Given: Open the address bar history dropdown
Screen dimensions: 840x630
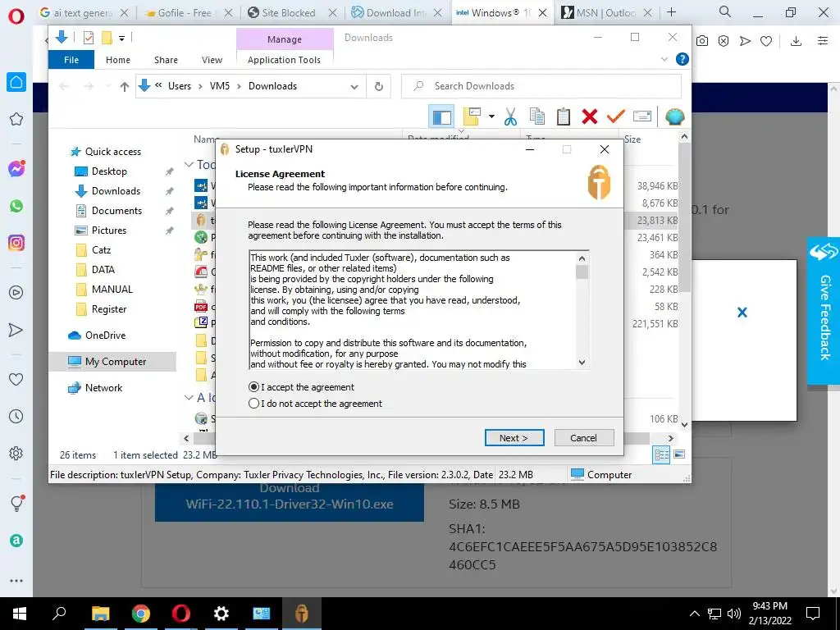Looking at the screenshot, I should 354,87.
